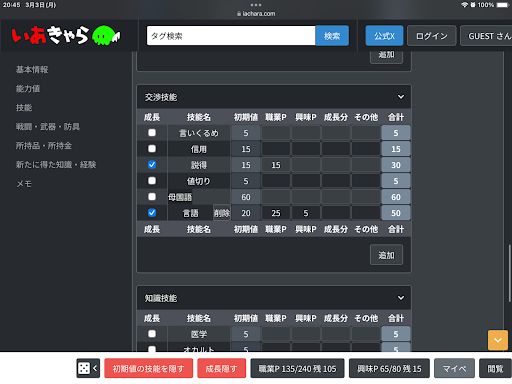Check the 医学 growth checkbox

[x=152, y=334]
